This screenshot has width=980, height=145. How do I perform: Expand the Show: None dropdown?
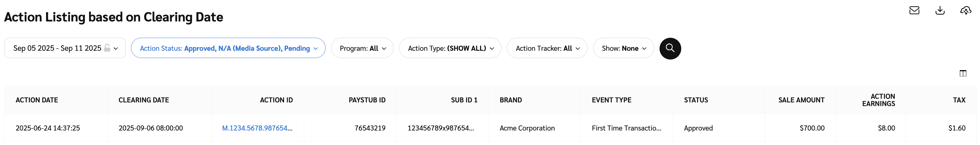pos(623,48)
